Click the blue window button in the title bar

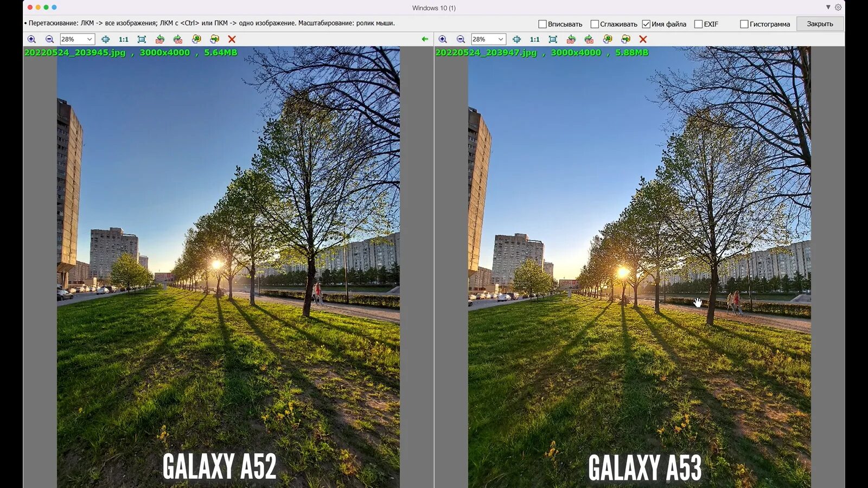click(54, 8)
